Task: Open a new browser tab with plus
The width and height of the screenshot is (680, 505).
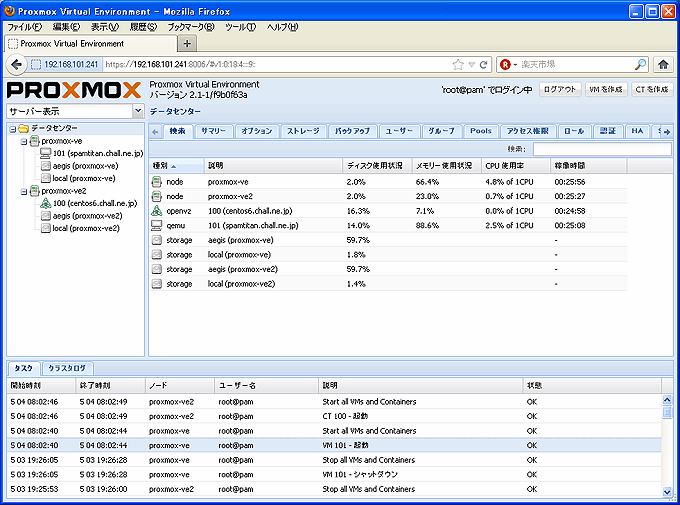Action: [x=187, y=43]
